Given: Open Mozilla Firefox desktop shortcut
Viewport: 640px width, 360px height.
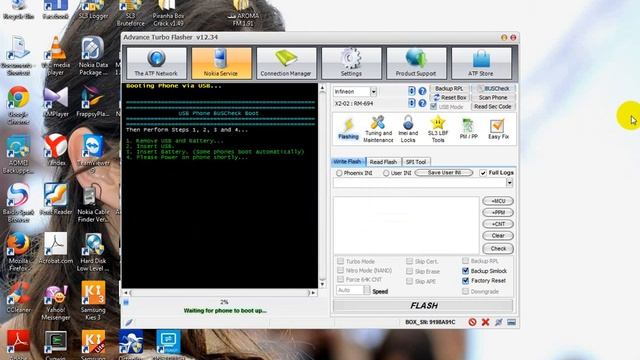Looking at the screenshot, I should 18,252.
